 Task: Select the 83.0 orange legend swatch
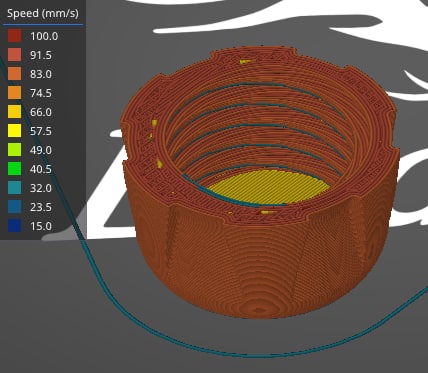(15, 74)
